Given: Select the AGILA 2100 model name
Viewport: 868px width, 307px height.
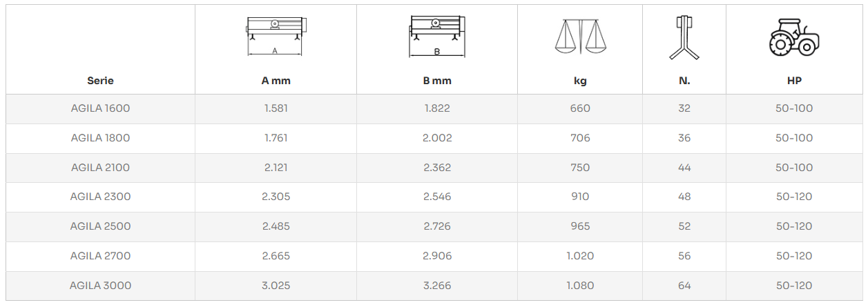Looking at the screenshot, I should point(100,168).
